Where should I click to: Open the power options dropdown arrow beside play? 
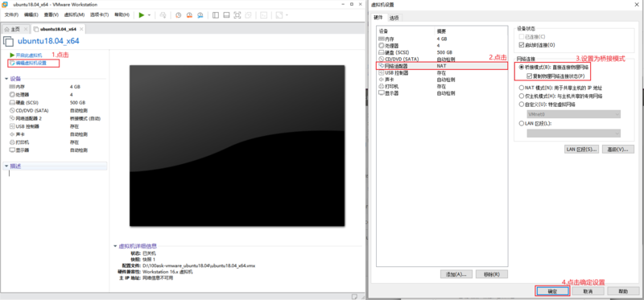[149, 14]
